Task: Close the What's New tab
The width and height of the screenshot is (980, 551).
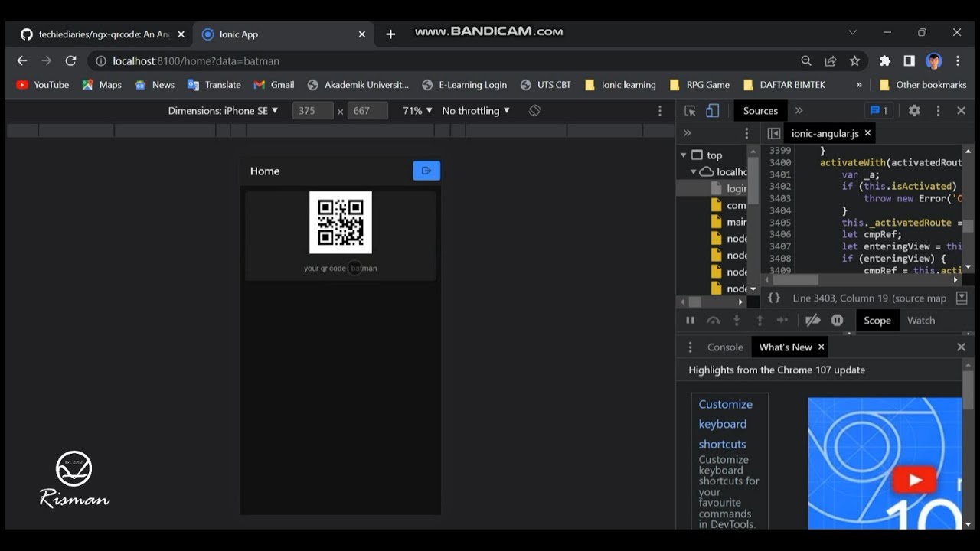Action: (821, 347)
